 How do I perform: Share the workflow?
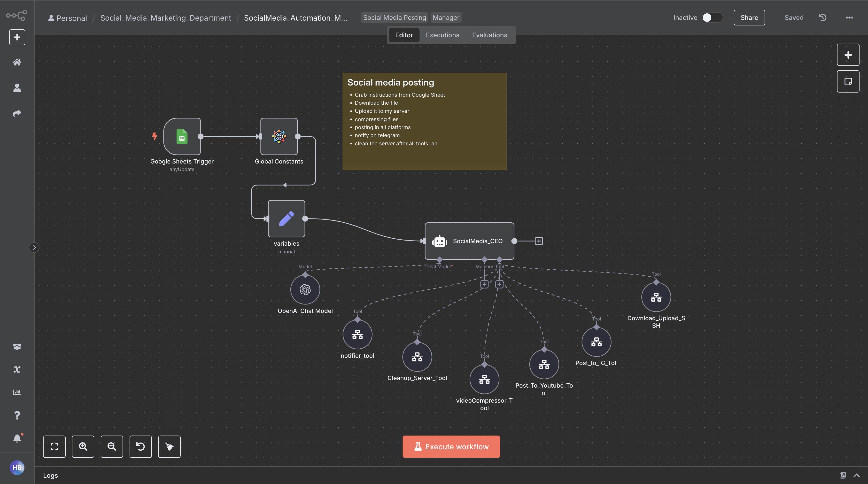coord(749,17)
